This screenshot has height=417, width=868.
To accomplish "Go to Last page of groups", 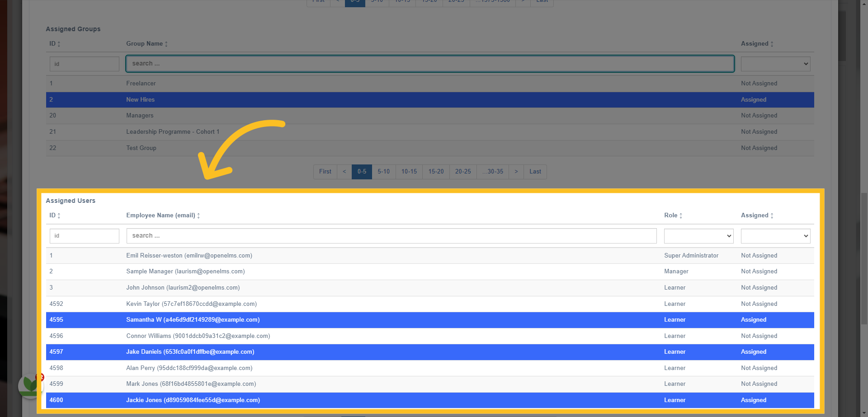I will tap(535, 172).
